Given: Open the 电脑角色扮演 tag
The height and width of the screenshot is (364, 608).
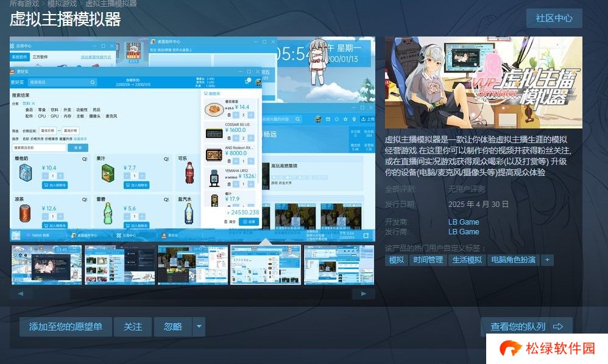Looking at the screenshot, I should coord(513,260).
